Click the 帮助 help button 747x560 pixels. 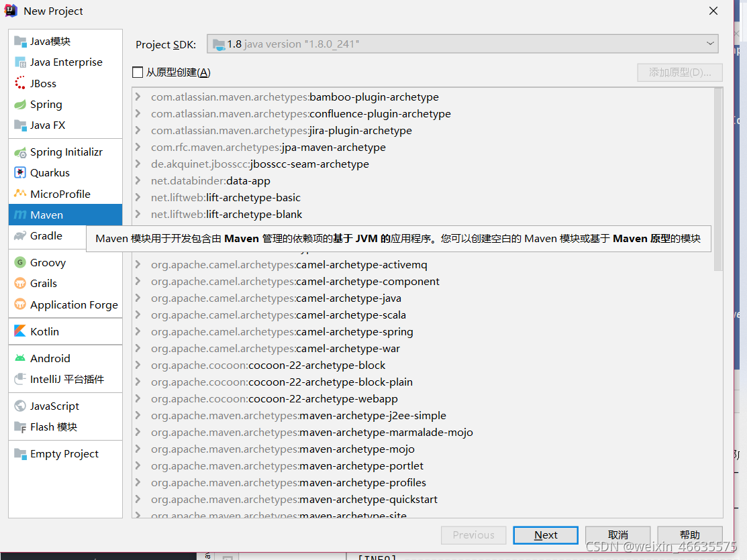click(690, 535)
